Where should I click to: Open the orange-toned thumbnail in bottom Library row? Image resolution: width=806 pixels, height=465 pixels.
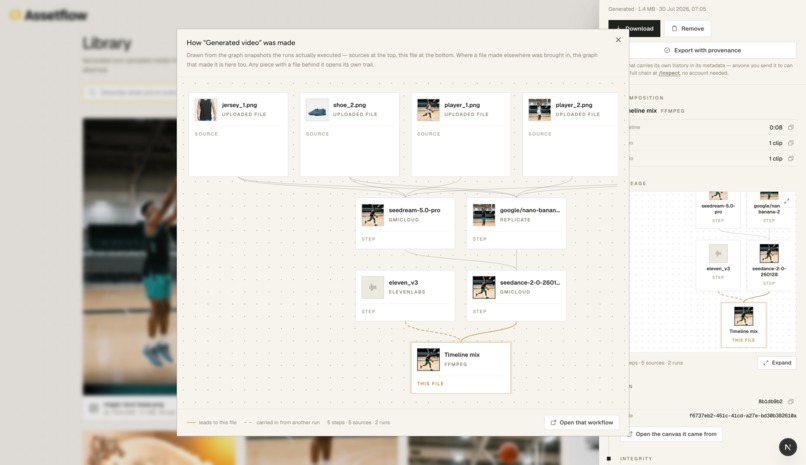click(x=159, y=448)
